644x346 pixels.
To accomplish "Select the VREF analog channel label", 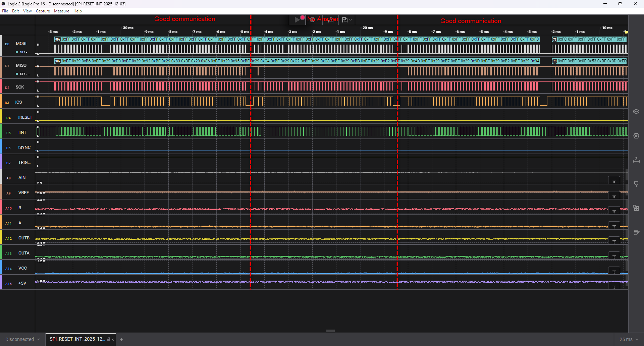I will 23,193.
